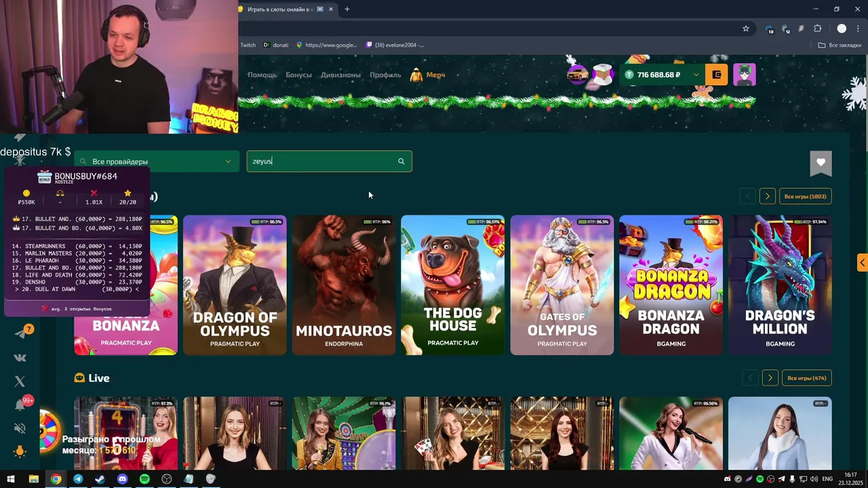
Task: Open OBS Studio from taskbar
Action: point(167,479)
